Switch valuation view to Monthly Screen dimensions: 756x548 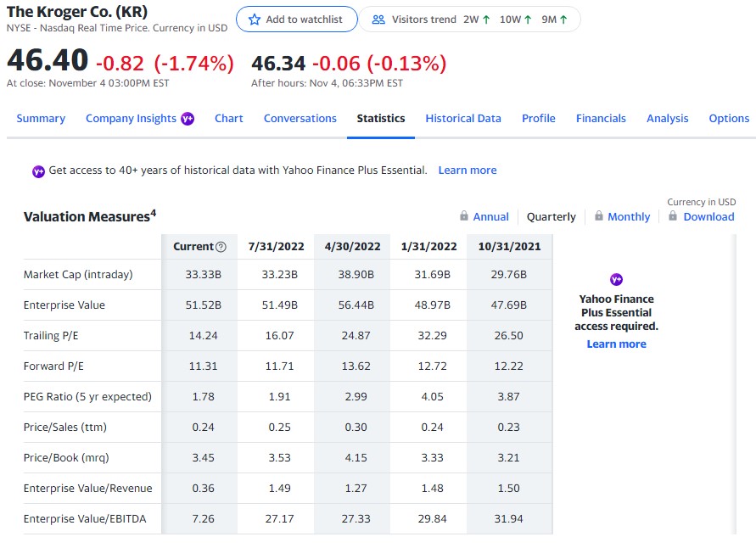(628, 216)
